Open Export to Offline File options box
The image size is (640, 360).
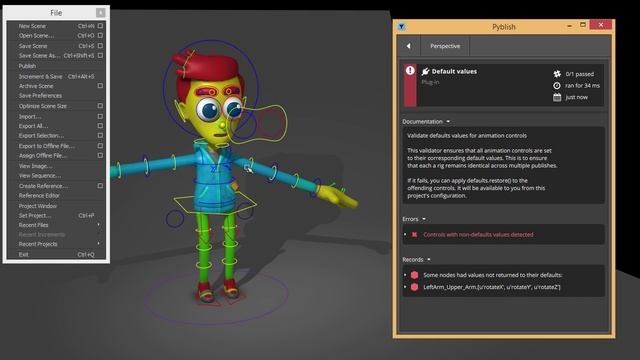(100, 146)
